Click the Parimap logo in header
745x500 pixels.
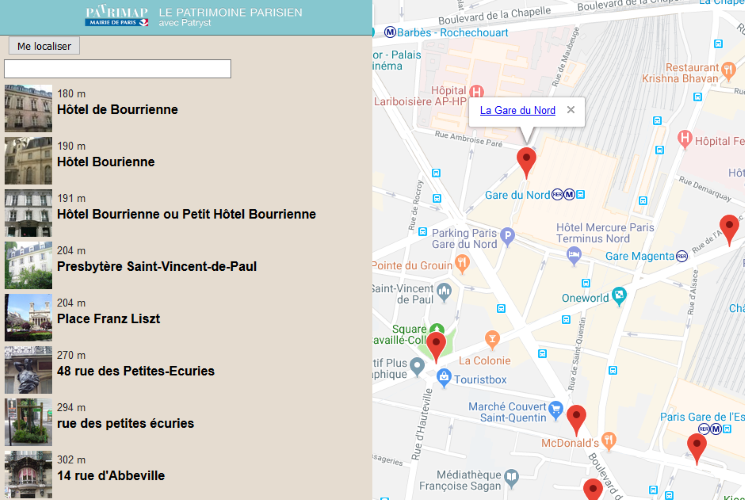pos(116,15)
